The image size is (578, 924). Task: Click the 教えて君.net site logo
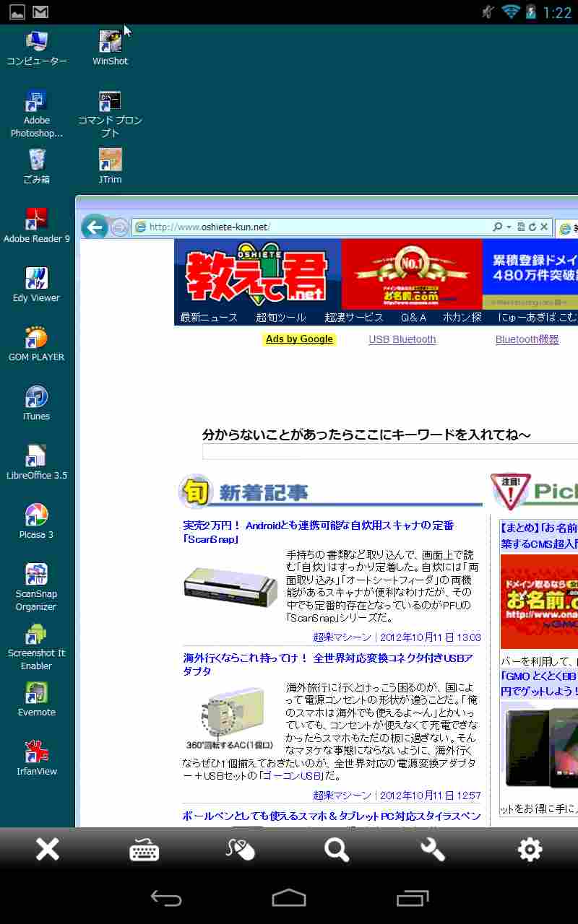pyautogui.click(x=257, y=274)
